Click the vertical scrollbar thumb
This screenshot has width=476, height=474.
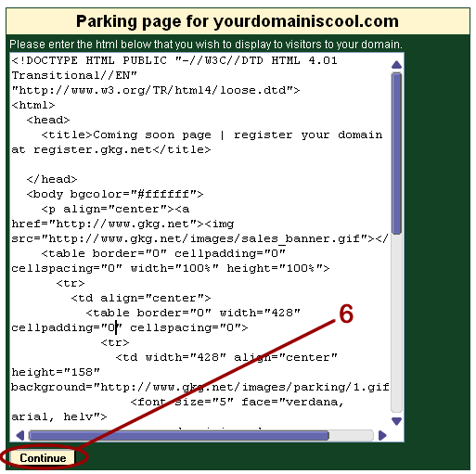click(x=396, y=153)
